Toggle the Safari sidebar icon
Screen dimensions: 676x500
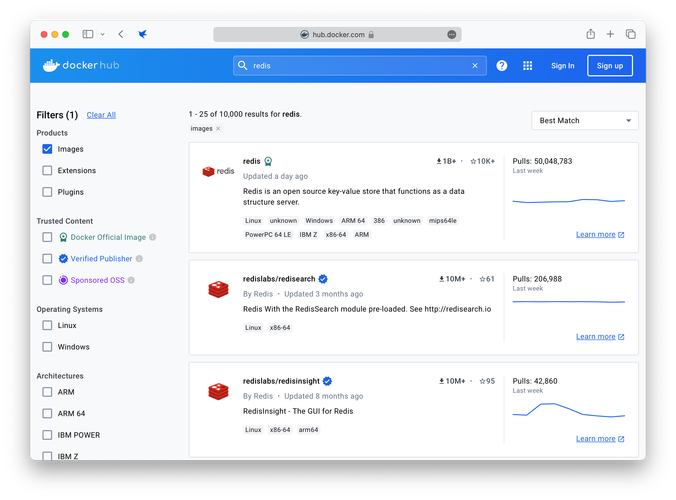tap(88, 34)
